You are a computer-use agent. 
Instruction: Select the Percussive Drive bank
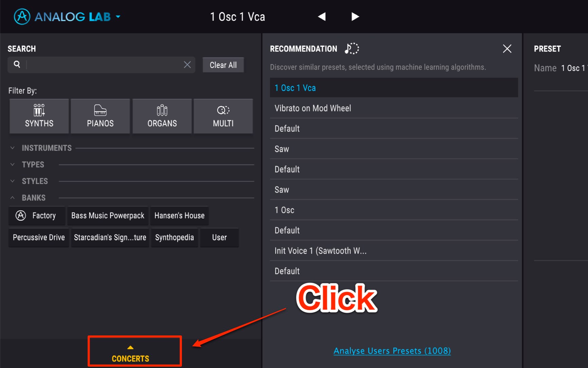coord(39,237)
